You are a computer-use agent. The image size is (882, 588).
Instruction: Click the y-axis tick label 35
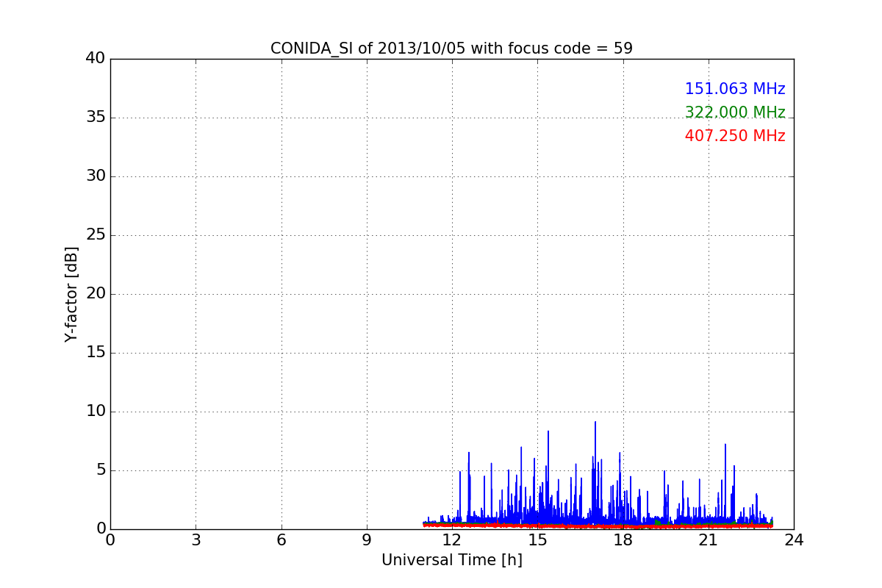click(x=96, y=118)
